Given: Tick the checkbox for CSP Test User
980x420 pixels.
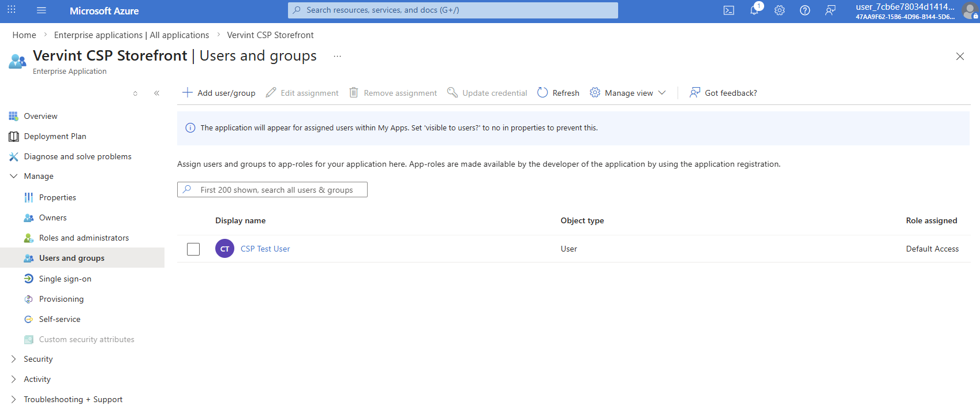Looking at the screenshot, I should point(193,249).
